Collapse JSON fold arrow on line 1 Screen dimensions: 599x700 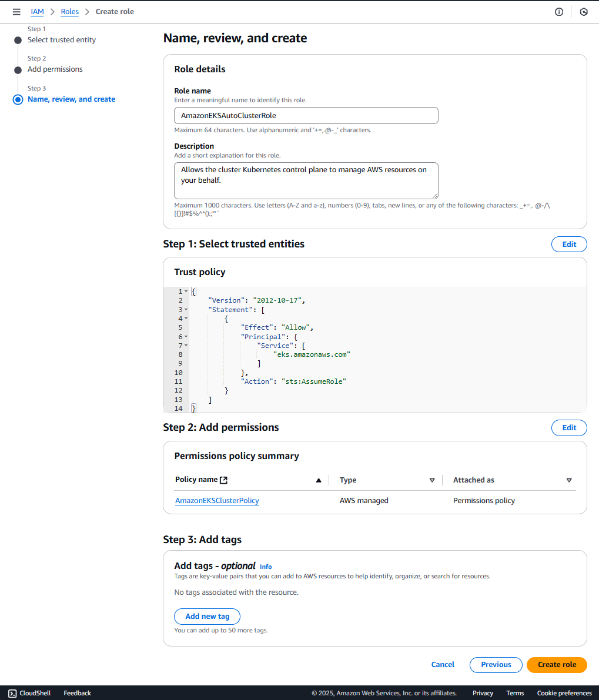186,292
